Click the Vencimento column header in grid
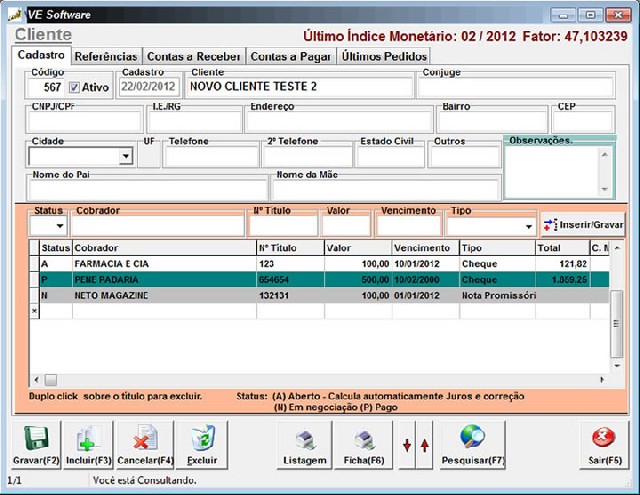Screen dimensions: 640x495 (x=426, y=248)
